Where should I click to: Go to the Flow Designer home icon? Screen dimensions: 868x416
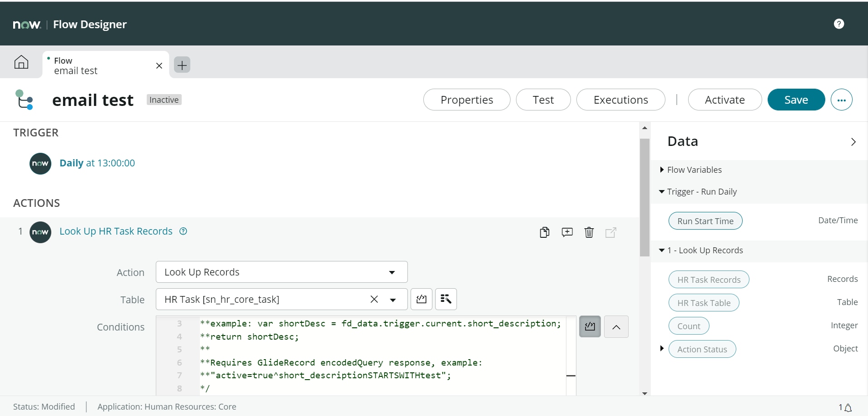click(x=21, y=62)
